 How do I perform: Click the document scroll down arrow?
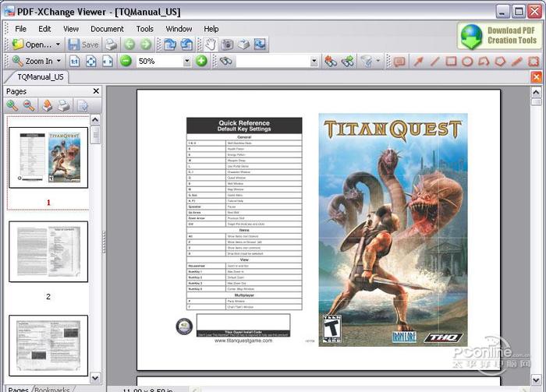537,379
